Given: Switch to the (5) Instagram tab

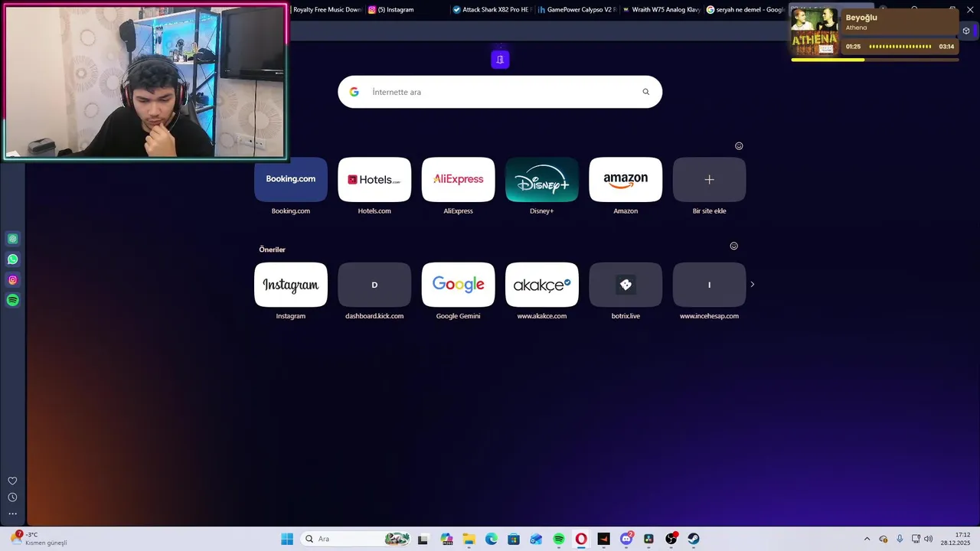Looking at the screenshot, I should tap(406, 10).
